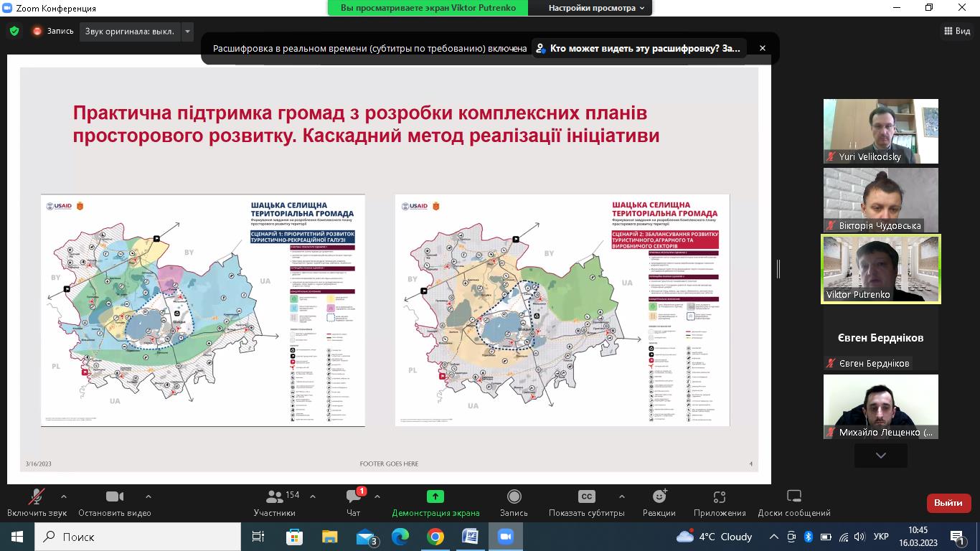Click the Zoom icon on taskbar
Viewport: 980px width, 551px height.
506,537
